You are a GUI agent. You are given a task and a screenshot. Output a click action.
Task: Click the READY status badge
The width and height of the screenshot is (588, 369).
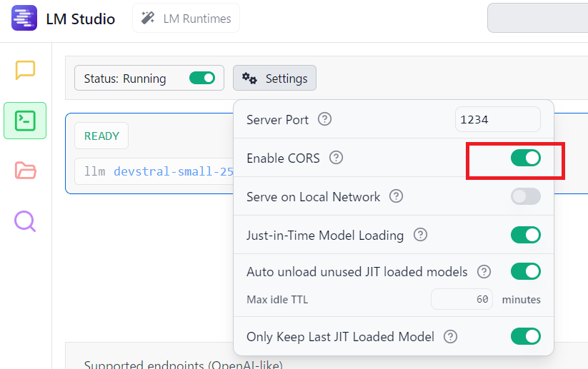pyautogui.click(x=101, y=136)
